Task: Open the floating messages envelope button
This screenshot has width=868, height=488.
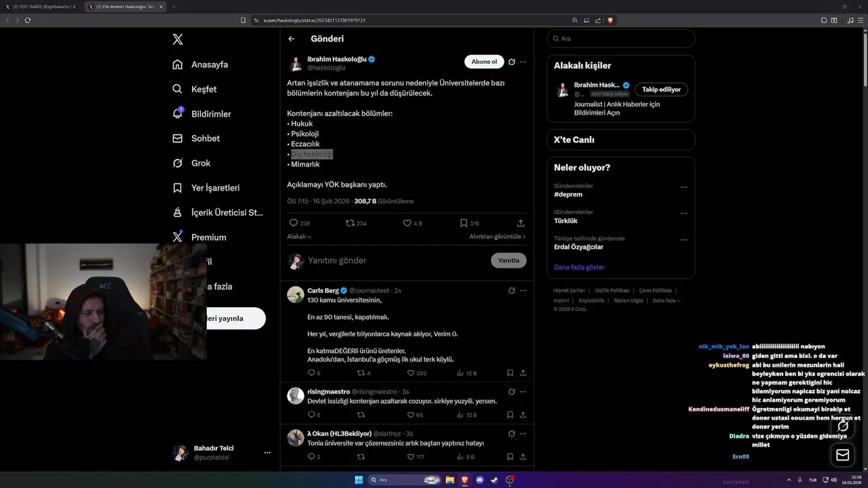Action: point(843,455)
